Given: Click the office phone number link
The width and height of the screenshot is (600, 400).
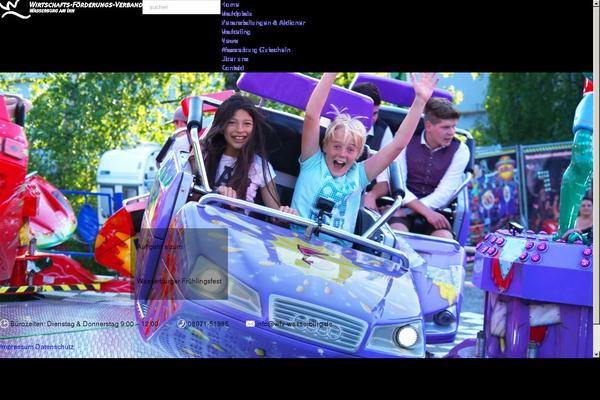Looking at the screenshot, I should pos(208,324).
